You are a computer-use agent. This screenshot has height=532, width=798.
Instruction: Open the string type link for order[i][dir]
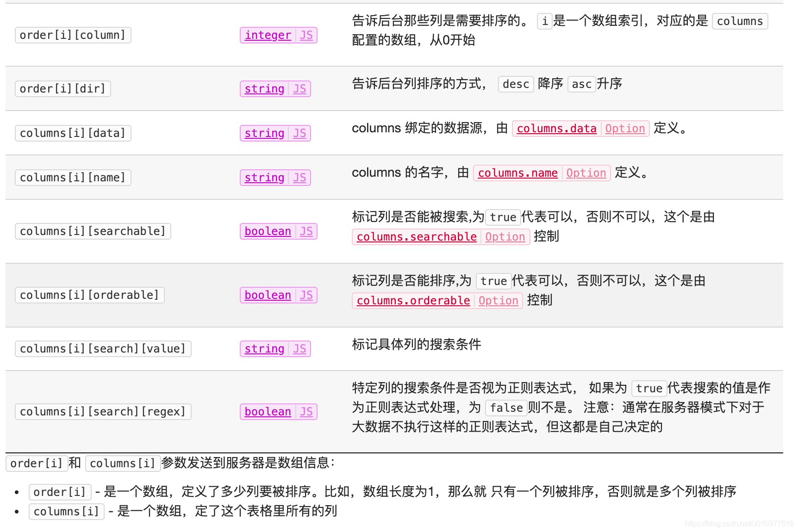coord(264,88)
